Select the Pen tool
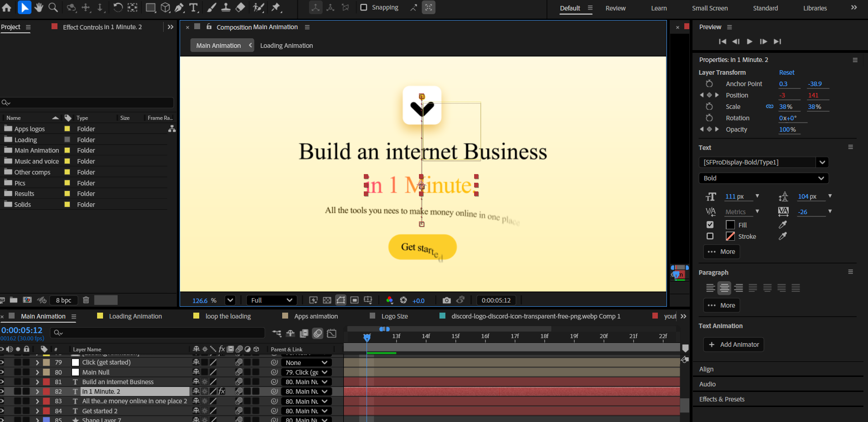Viewport: 868px width, 422px height. tap(180, 7)
